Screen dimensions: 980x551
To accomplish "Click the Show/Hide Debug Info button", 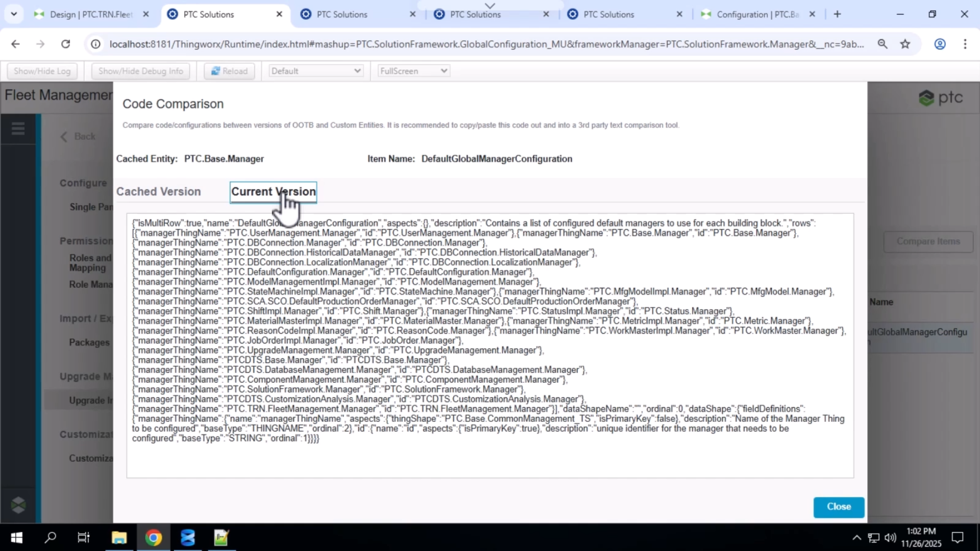I will click(x=140, y=71).
